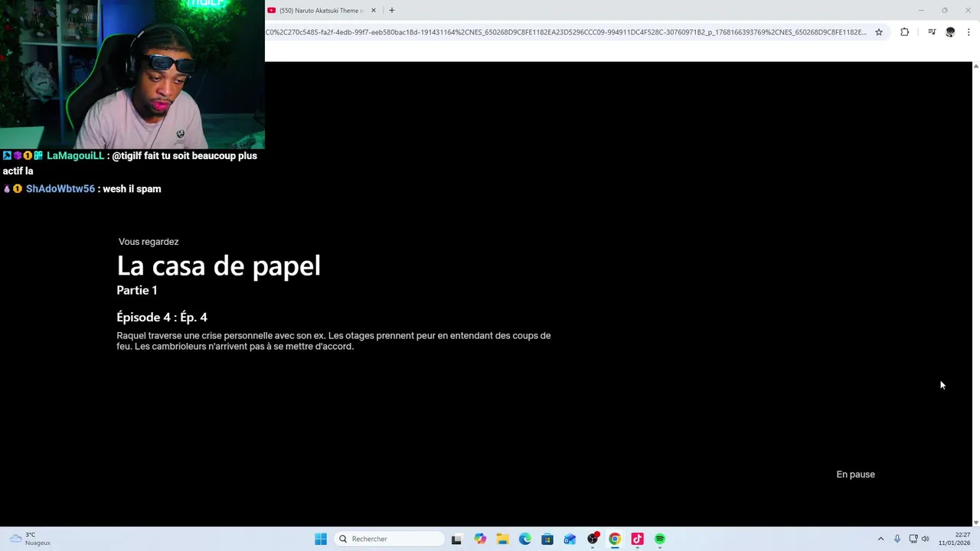Click the microphone tray icon
This screenshot has height=551, width=980.
coord(897,539)
